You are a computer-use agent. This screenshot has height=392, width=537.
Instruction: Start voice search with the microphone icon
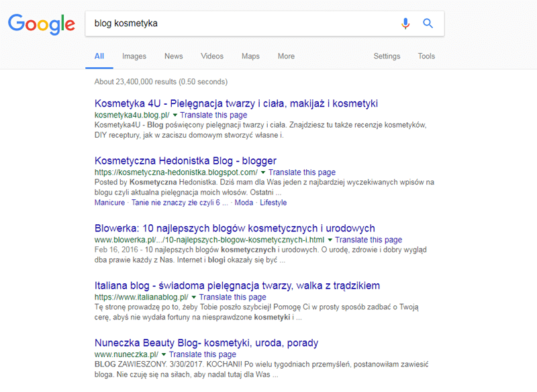click(405, 23)
